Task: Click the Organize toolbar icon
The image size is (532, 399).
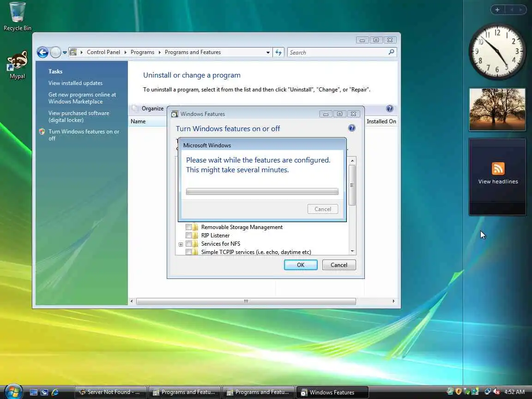Action: tap(135, 108)
